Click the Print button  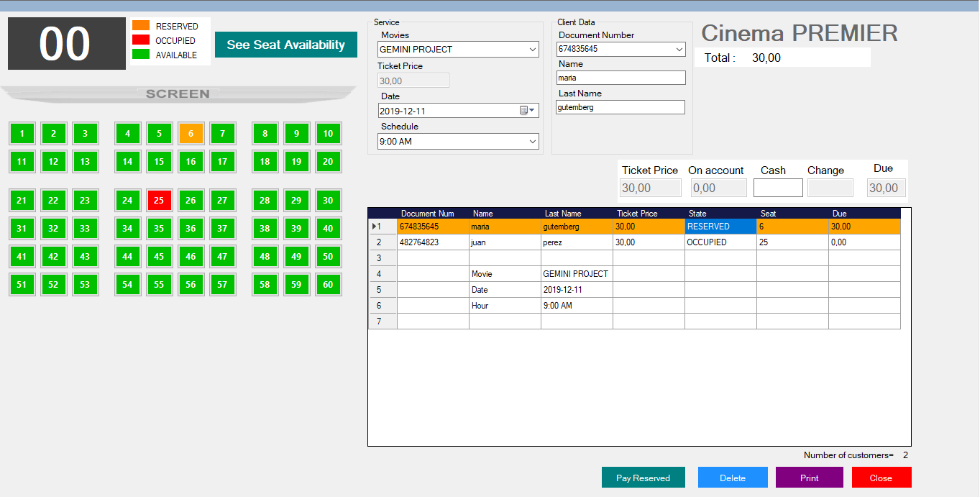[x=809, y=477]
